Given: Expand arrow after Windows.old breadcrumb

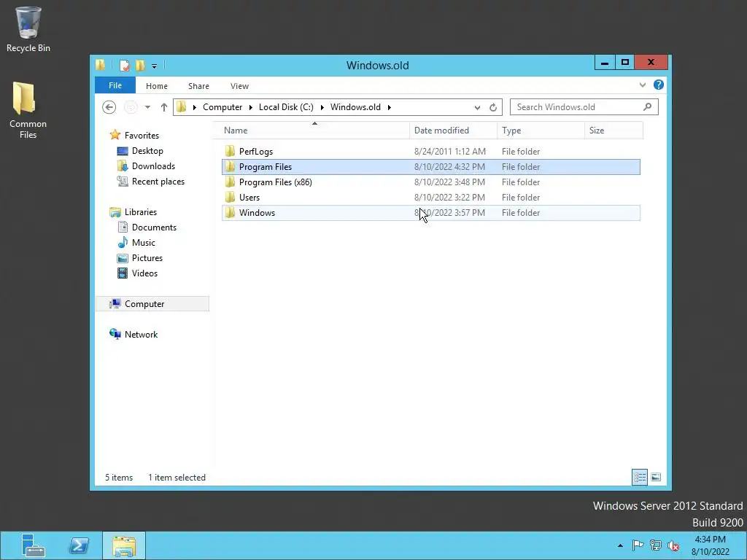Looking at the screenshot, I should pos(390,107).
